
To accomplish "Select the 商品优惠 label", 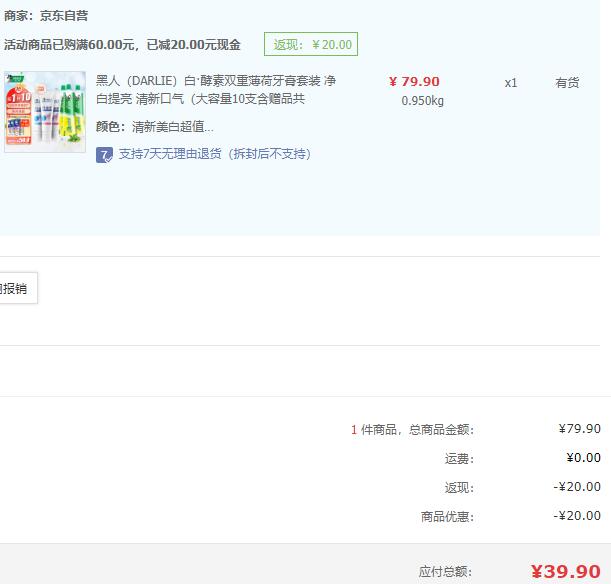I will [447, 517].
